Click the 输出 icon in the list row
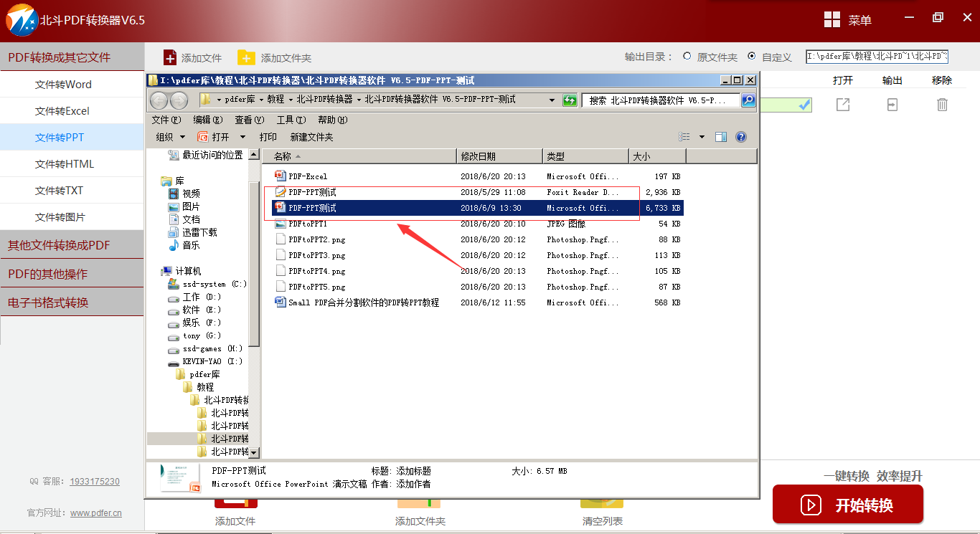Viewport: 980px width, 534px height. tap(892, 105)
